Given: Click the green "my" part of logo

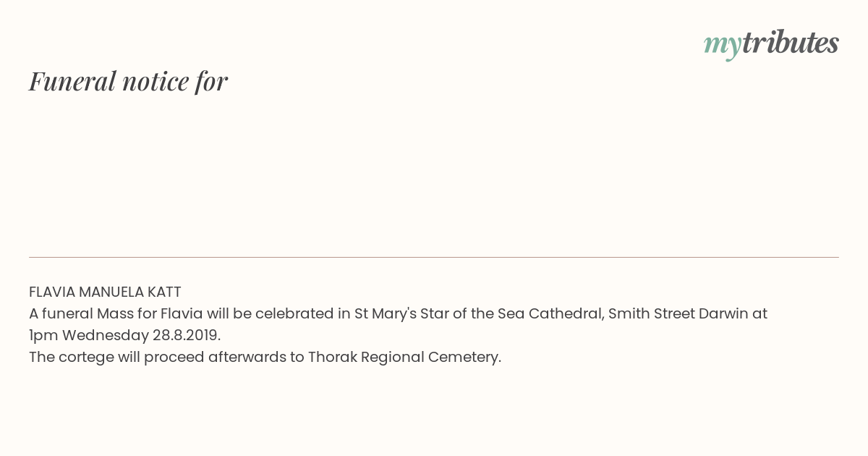Looking at the screenshot, I should [x=723, y=46].
